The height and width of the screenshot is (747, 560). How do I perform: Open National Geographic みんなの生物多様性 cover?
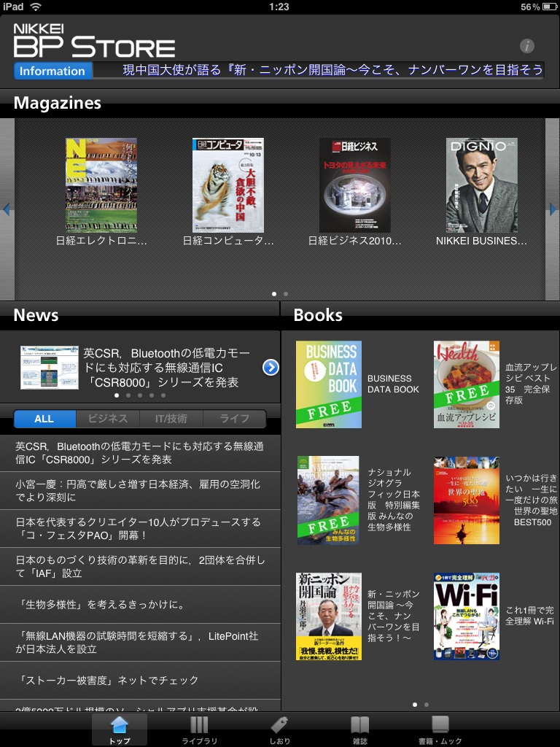tap(329, 500)
